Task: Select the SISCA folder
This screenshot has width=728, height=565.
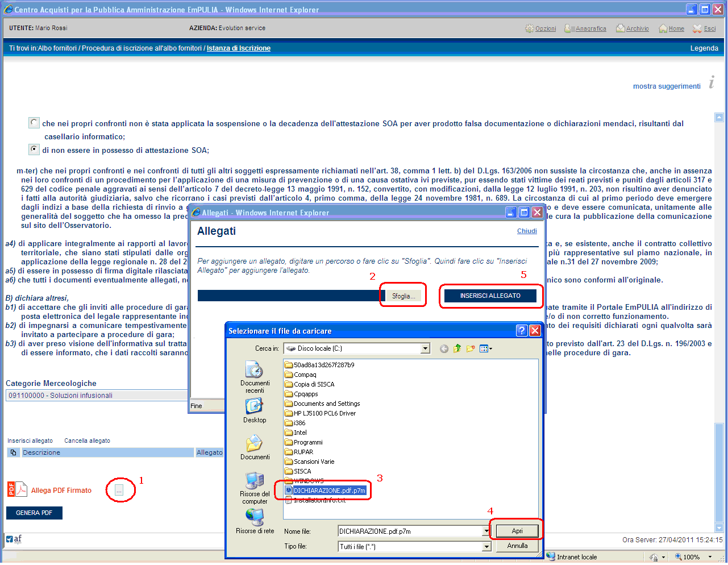Action: click(x=298, y=471)
